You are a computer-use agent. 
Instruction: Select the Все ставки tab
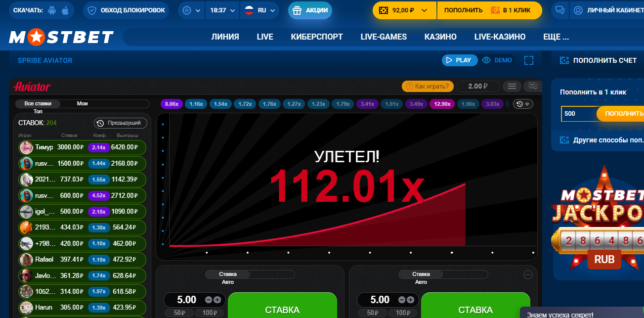[x=38, y=104]
